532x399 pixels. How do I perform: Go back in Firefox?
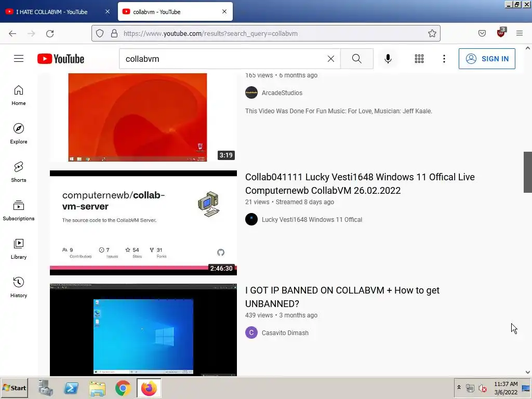[x=12, y=33]
